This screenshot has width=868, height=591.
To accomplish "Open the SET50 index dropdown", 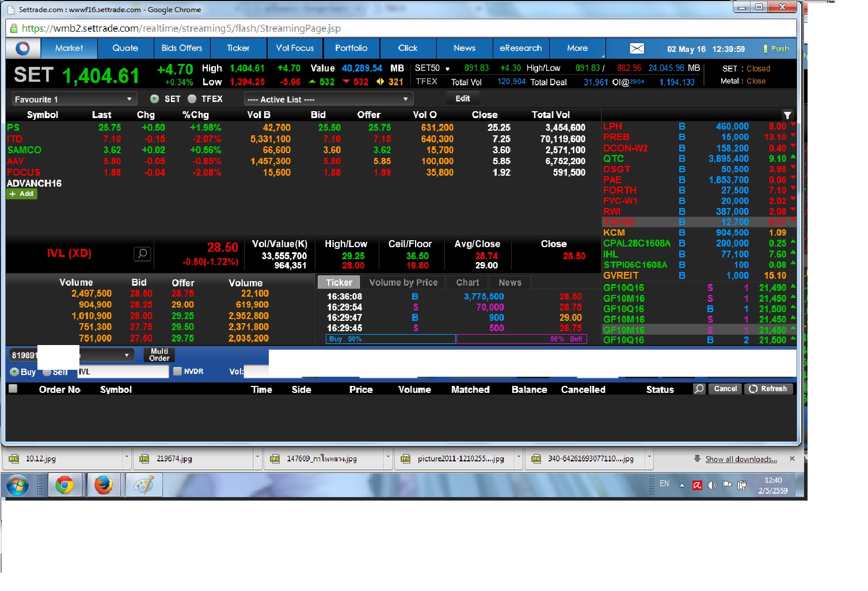I will 447,69.
